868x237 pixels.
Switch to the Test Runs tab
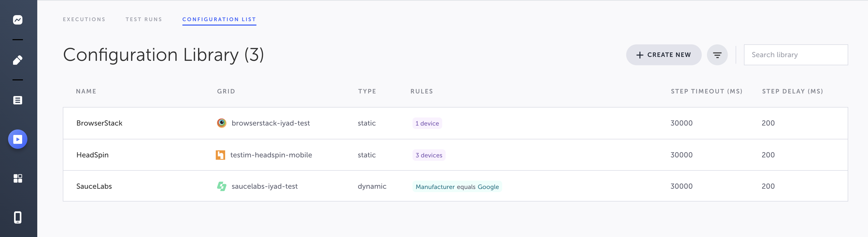[x=144, y=20]
